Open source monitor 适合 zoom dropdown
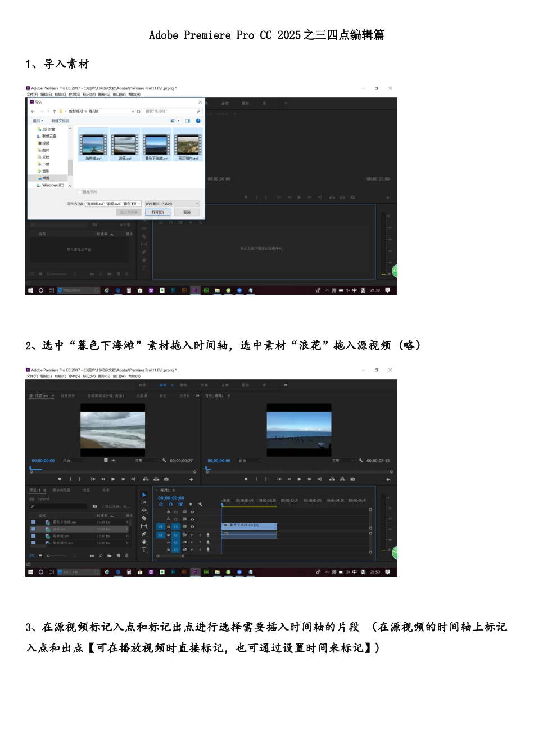The height and width of the screenshot is (756, 534). [74, 461]
